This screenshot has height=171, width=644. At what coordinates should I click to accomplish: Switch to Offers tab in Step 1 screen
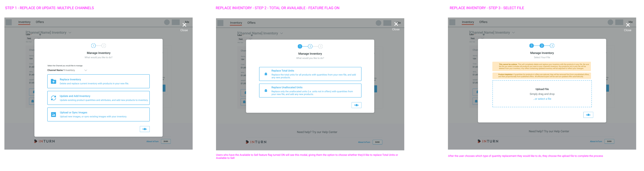coord(40,22)
